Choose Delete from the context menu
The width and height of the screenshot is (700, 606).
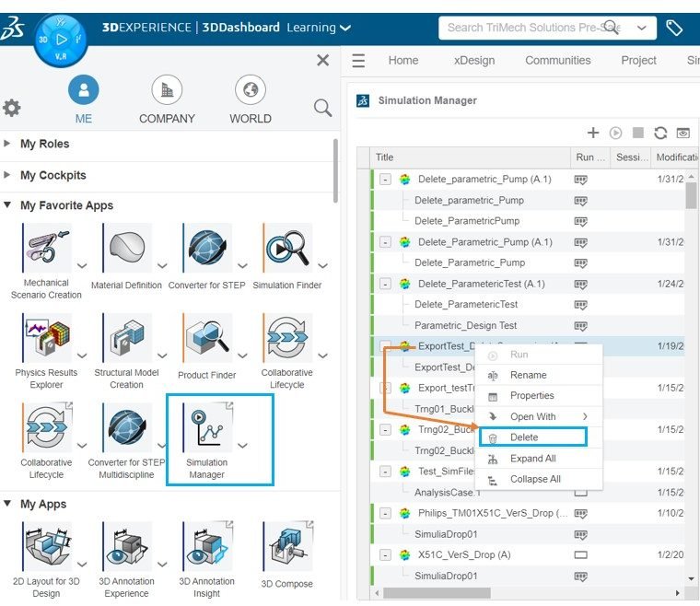(533, 437)
